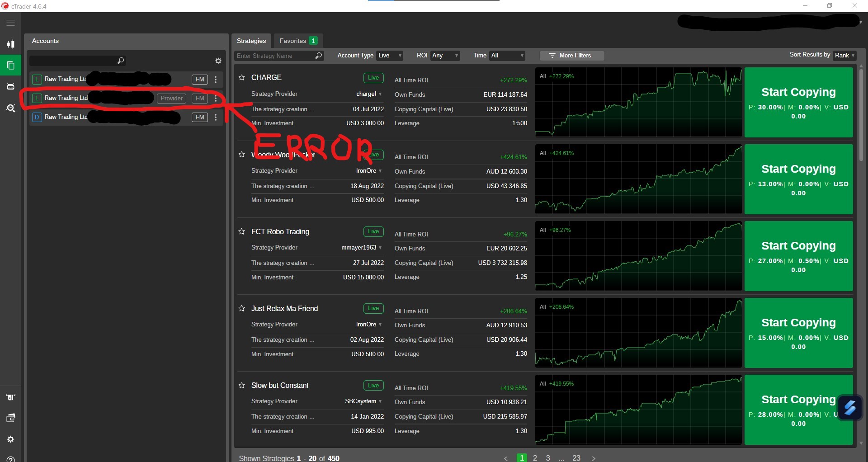The width and height of the screenshot is (868, 462).
Task: Go to results page 3
Action: tap(548, 458)
